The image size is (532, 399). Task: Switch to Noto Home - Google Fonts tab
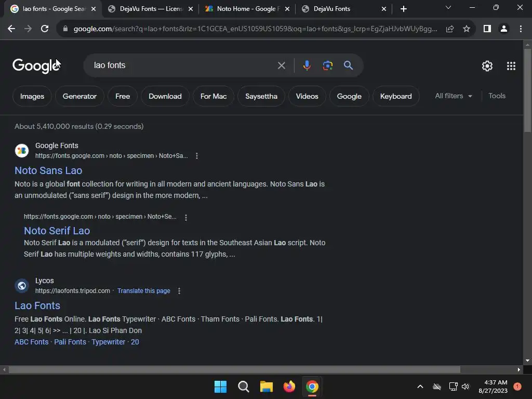248,9
